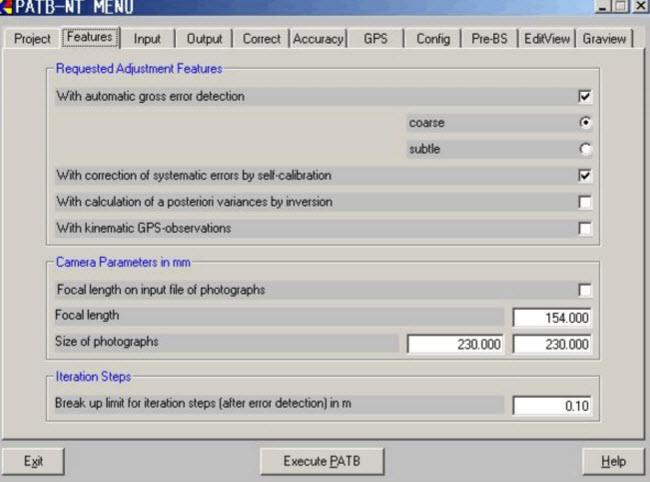650x482 pixels.
Task: Click 'Break up limit for iteration steps' label
Action: coord(203,403)
